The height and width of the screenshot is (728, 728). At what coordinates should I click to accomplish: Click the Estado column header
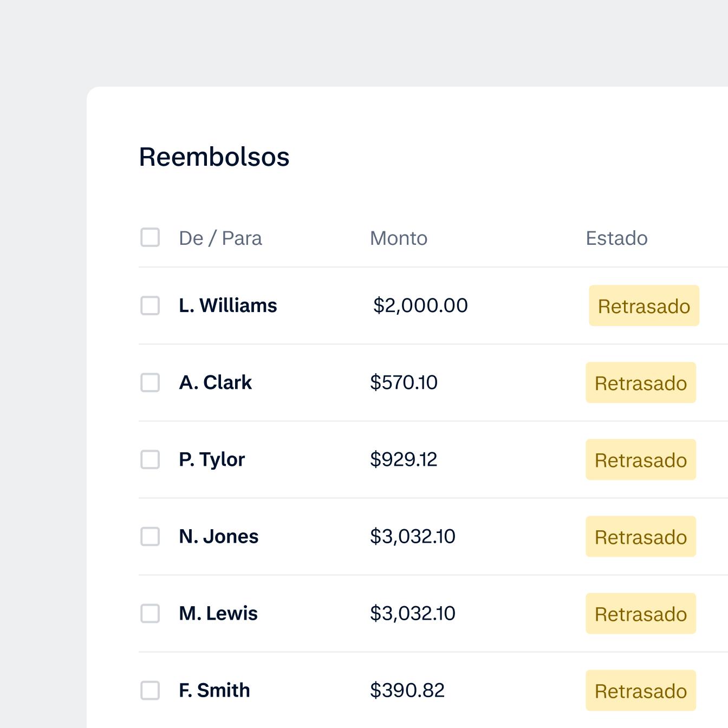click(616, 238)
